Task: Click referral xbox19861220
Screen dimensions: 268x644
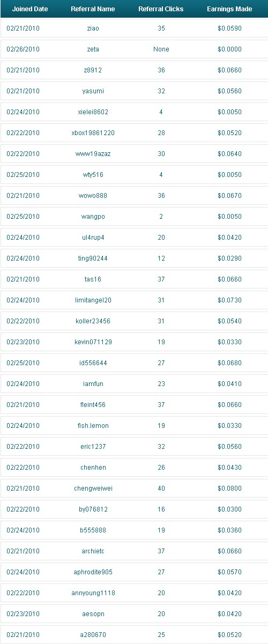Action: [x=93, y=132]
